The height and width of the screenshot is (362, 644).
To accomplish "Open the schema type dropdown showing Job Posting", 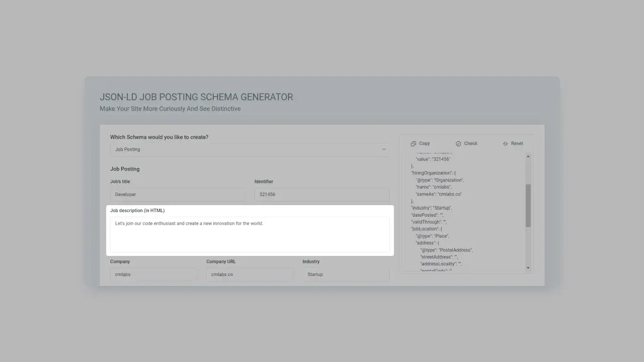I will [250, 149].
